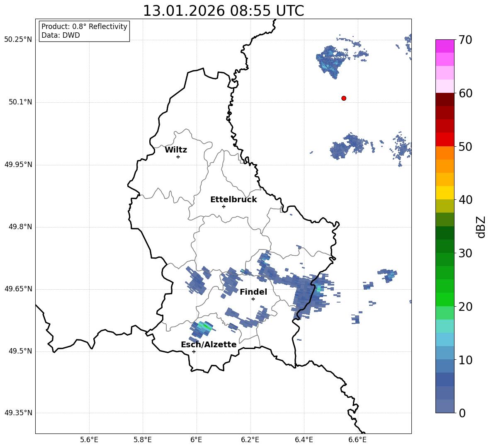This screenshot has width=491, height=448.
Task: Click the 50.1°N latitude label
Action: tap(20, 102)
